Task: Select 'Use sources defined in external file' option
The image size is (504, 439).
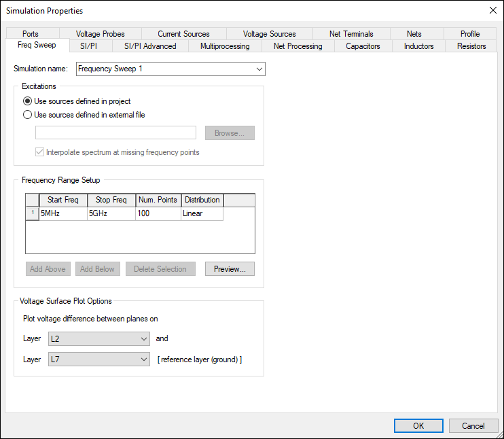Action: tap(28, 115)
